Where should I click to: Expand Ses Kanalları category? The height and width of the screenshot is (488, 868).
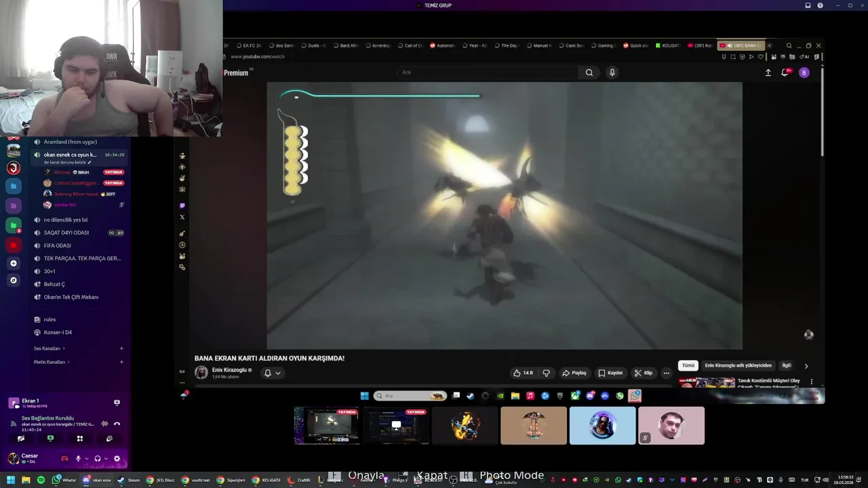click(50, 348)
